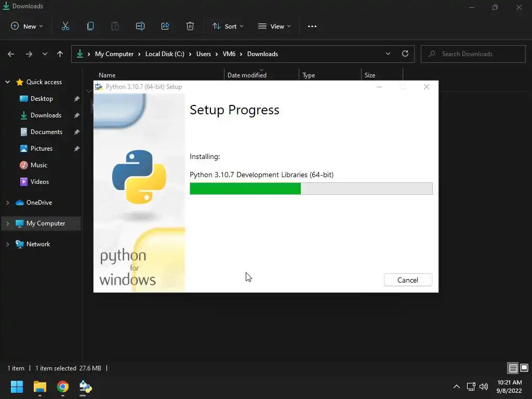Sort by Type column header
Viewport: 532px width, 399px height.
tap(309, 75)
